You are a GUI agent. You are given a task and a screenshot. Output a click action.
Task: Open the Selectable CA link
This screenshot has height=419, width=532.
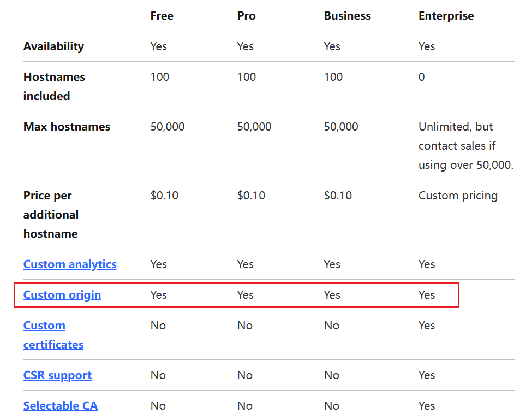coord(61,406)
